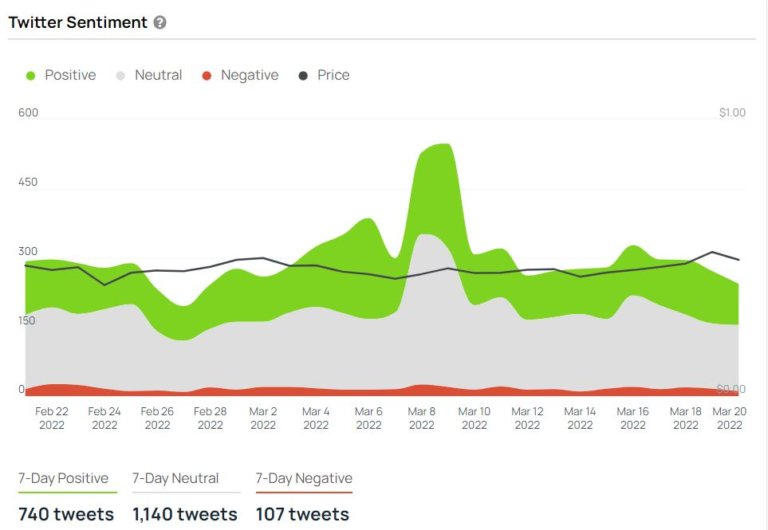Click the Mar 14 2022 axis label
The width and height of the screenshot is (768, 530).
pos(580,418)
